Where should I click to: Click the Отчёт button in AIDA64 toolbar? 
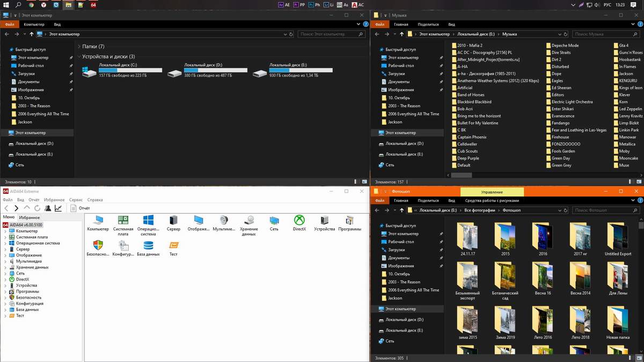(x=80, y=208)
